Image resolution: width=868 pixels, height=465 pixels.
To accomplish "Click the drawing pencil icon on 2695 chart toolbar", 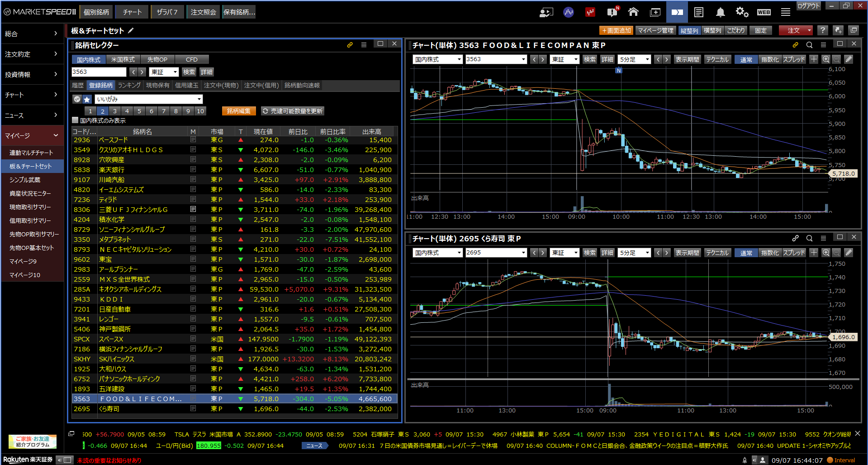I will pyautogui.click(x=849, y=253).
